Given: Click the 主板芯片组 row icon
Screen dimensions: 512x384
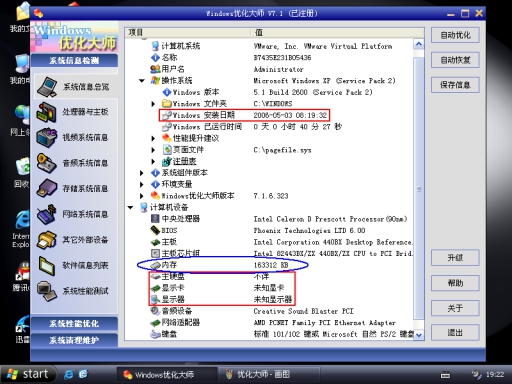Looking at the screenshot, I should pos(155,253).
